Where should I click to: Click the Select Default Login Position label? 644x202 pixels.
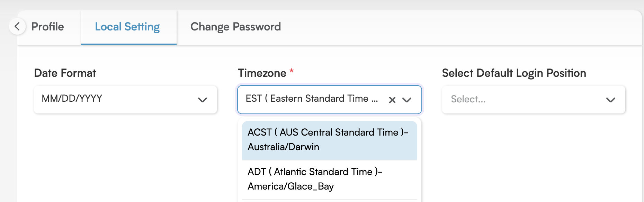514,73
